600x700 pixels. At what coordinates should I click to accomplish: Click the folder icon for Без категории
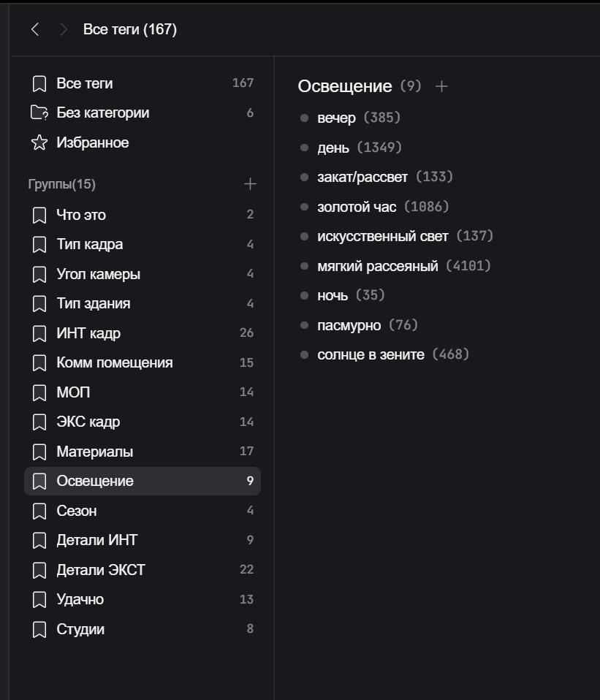[x=39, y=113]
